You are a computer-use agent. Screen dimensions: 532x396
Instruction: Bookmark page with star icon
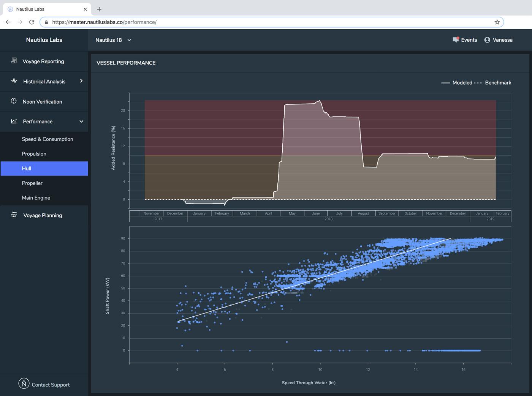tap(497, 22)
